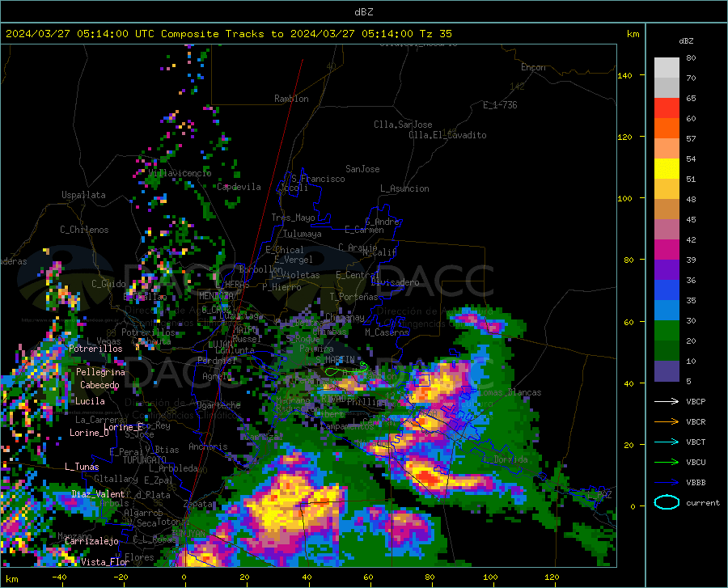Click the Capdevila label

(239, 187)
